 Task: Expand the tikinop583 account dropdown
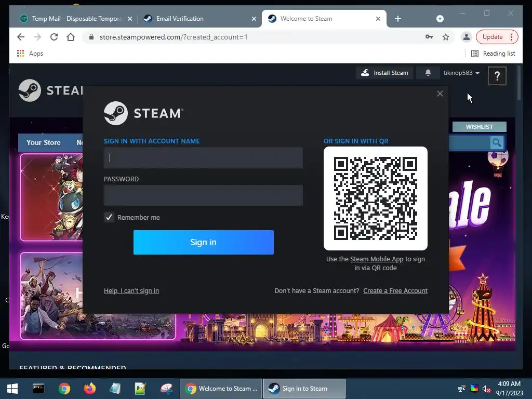tap(461, 73)
